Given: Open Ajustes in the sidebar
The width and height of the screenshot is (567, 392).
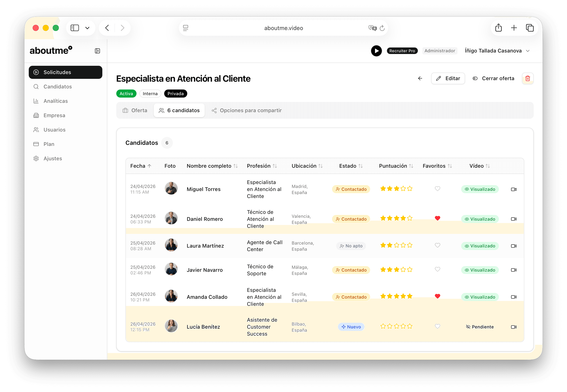Looking at the screenshot, I should (x=65, y=158).
